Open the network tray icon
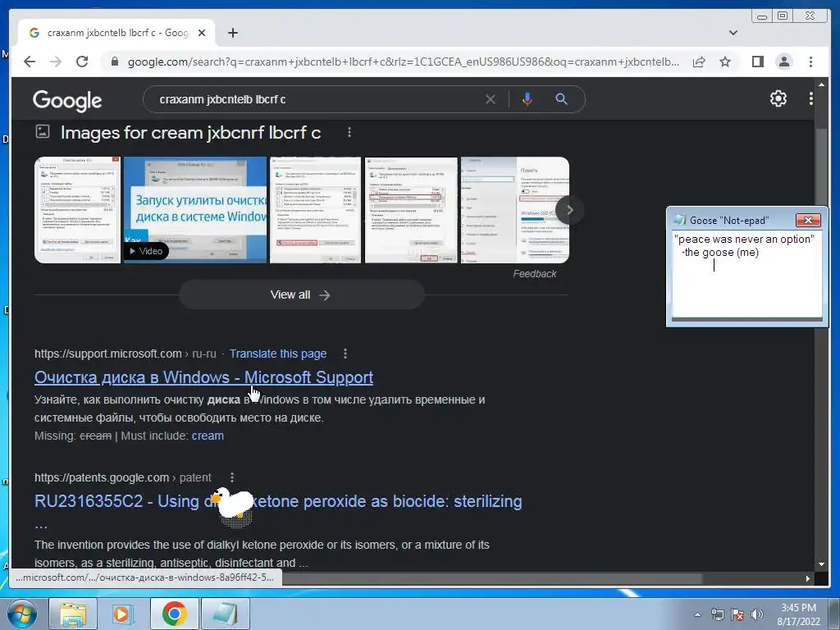The image size is (840, 630). tap(717, 615)
